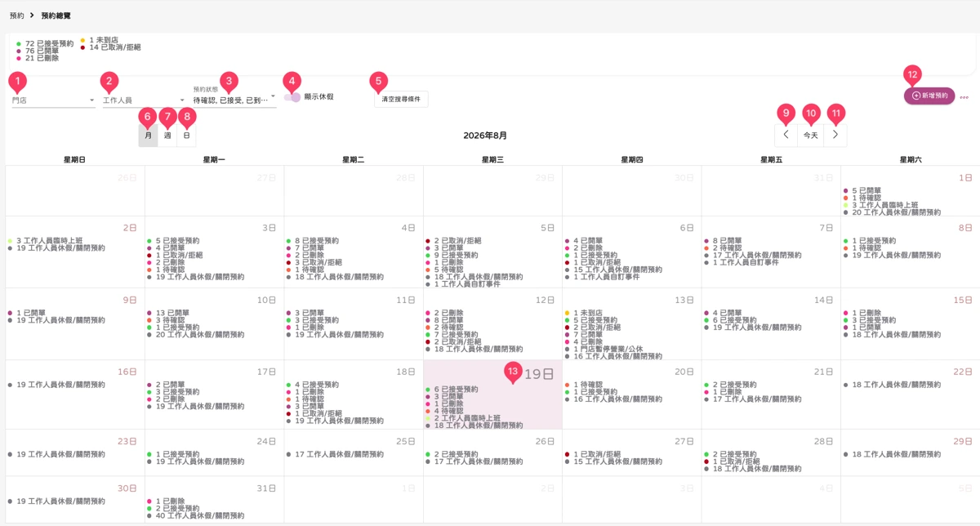Go to previous month with left chevron

[x=786, y=135]
